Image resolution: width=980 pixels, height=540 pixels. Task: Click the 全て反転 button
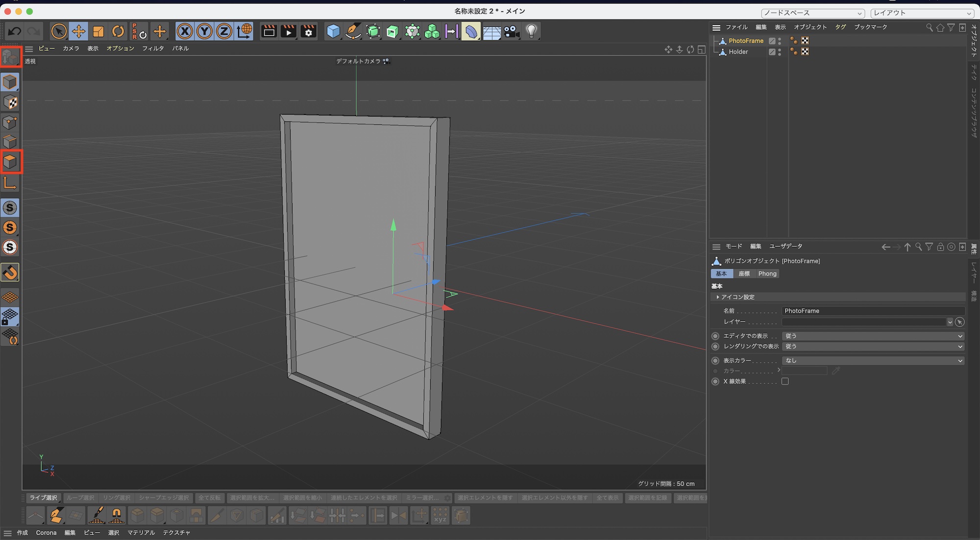click(209, 498)
